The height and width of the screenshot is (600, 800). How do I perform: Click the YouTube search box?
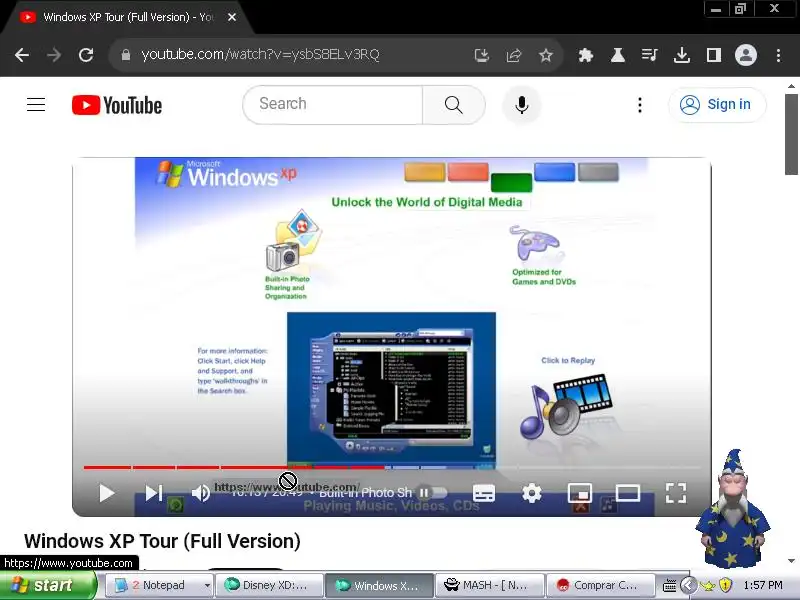(333, 105)
